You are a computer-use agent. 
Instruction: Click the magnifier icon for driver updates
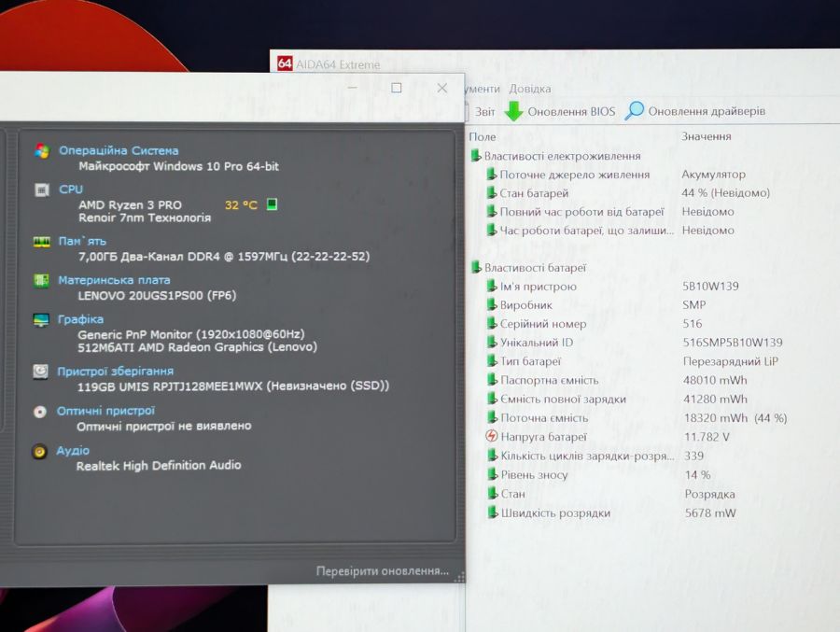[x=635, y=110]
